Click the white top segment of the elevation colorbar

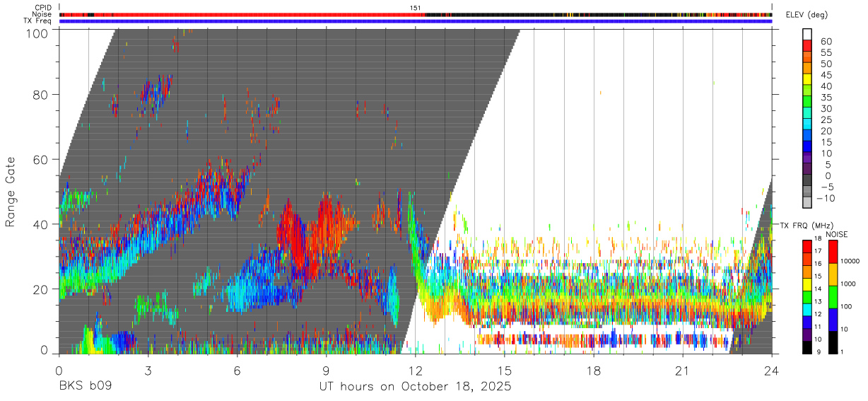point(807,35)
